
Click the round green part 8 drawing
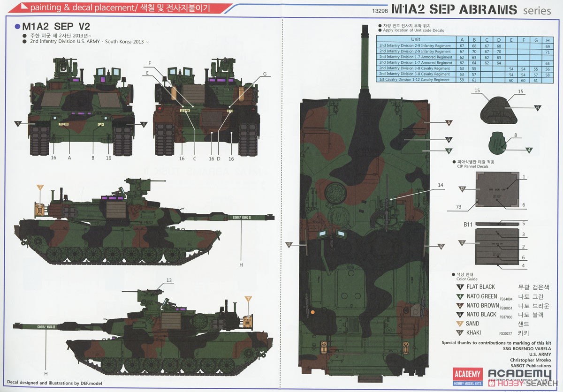point(498,144)
